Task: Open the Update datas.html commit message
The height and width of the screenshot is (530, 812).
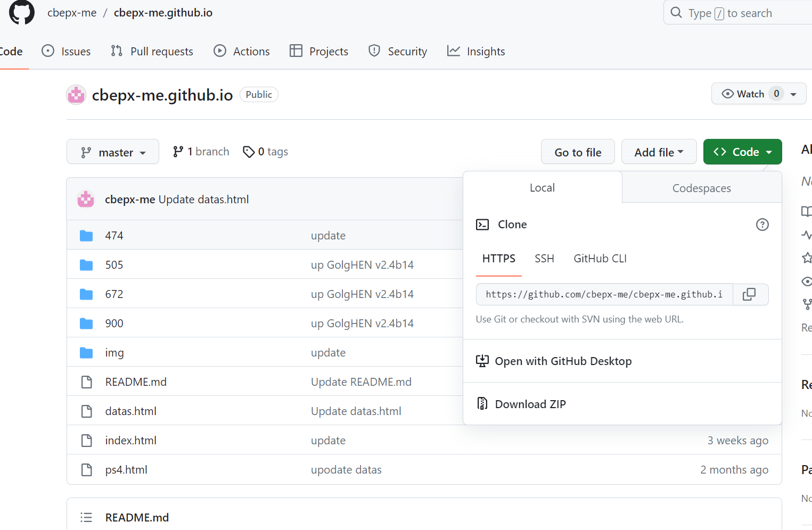Action: (203, 200)
